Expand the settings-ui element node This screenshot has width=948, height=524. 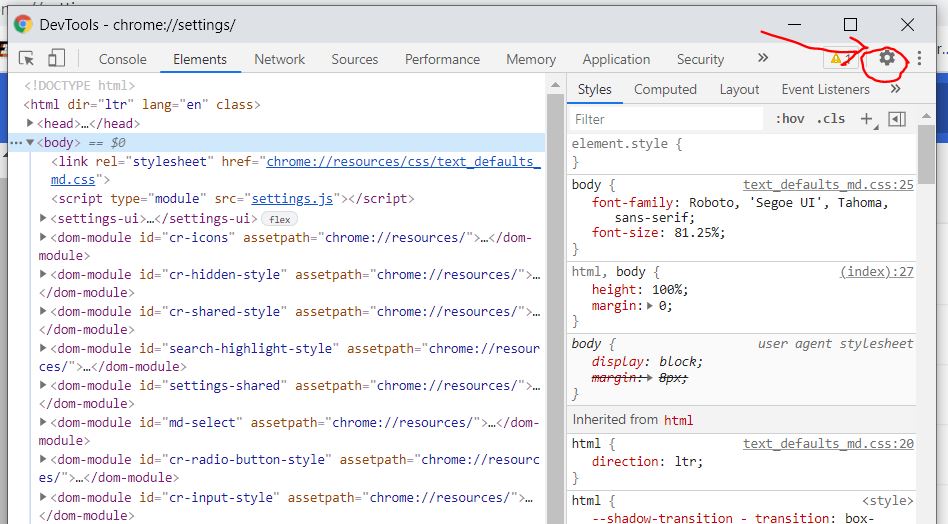[43, 218]
